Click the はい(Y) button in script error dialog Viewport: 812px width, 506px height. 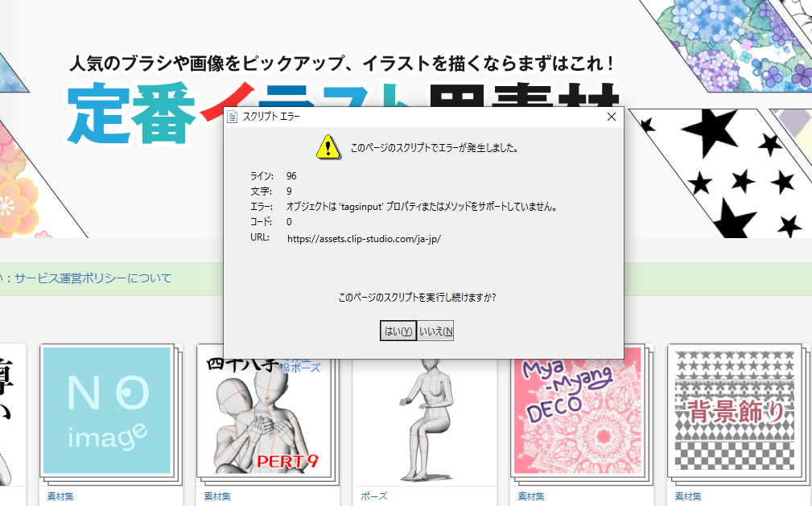(x=398, y=331)
